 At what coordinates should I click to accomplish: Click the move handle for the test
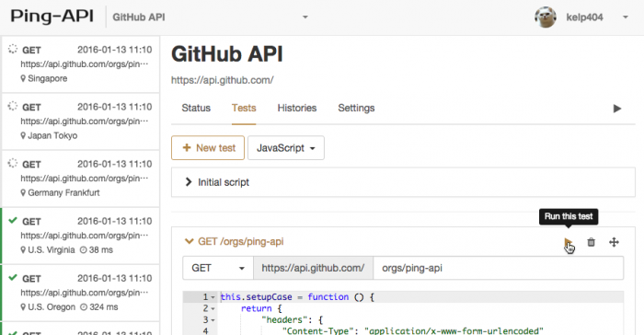(614, 242)
